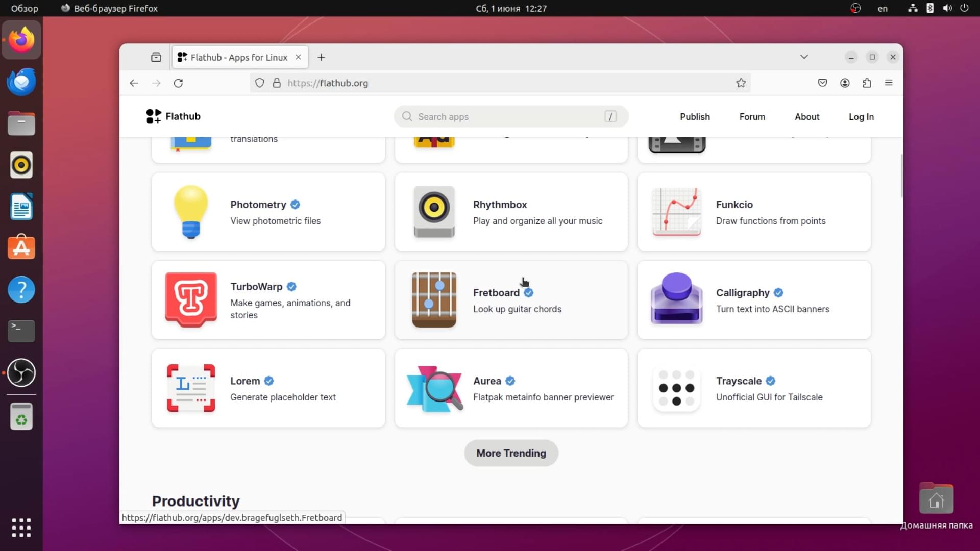Click "Draw functions from points" description
The width and height of the screenshot is (980, 551).
coord(771,221)
